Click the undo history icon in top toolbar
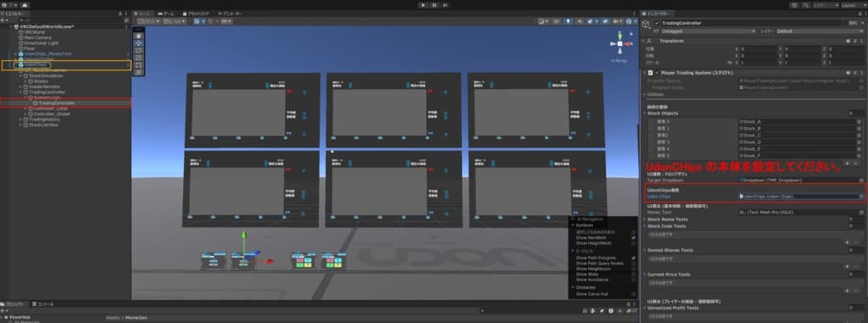This screenshot has height=323, width=868. [794, 5]
